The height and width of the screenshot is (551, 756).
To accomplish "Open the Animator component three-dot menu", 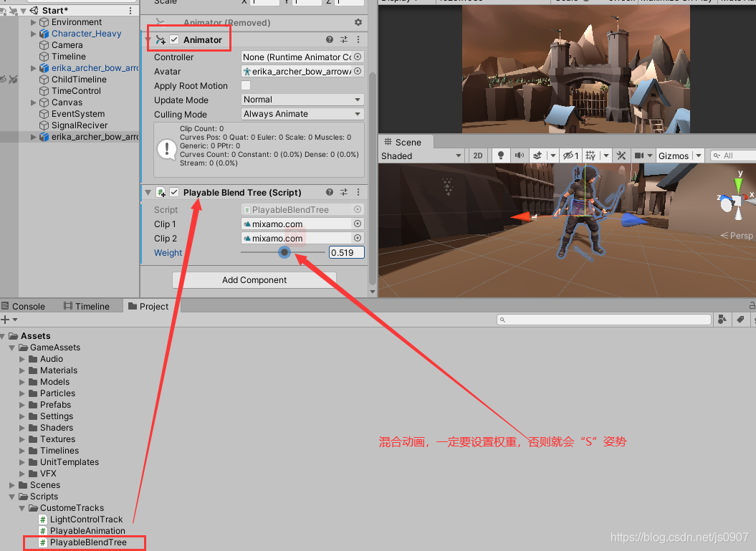I will coord(357,39).
